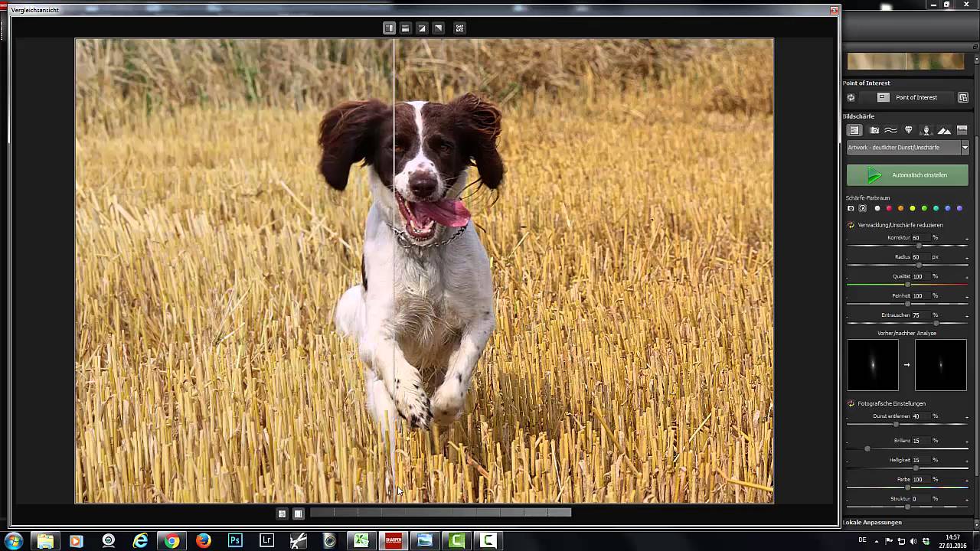This screenshot has height=551, width=980.
Task: Choose the camera sharpness preset category
Action: (874, 131)
